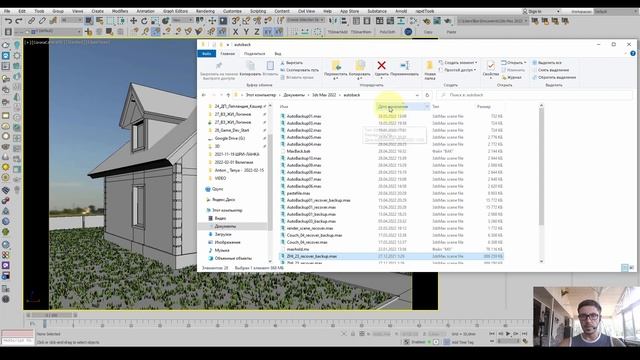Screen dimensions: 640x360
Task: Click the Redo arrow in 3ds Max toolbar
Action: 19,21
